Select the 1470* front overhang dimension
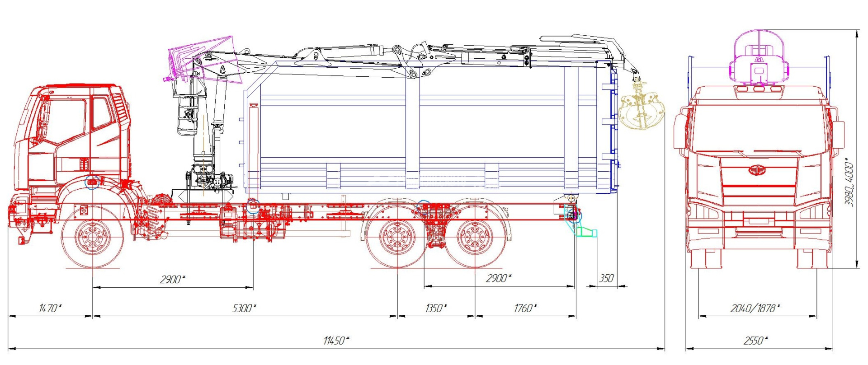 [x=50, y=308]
